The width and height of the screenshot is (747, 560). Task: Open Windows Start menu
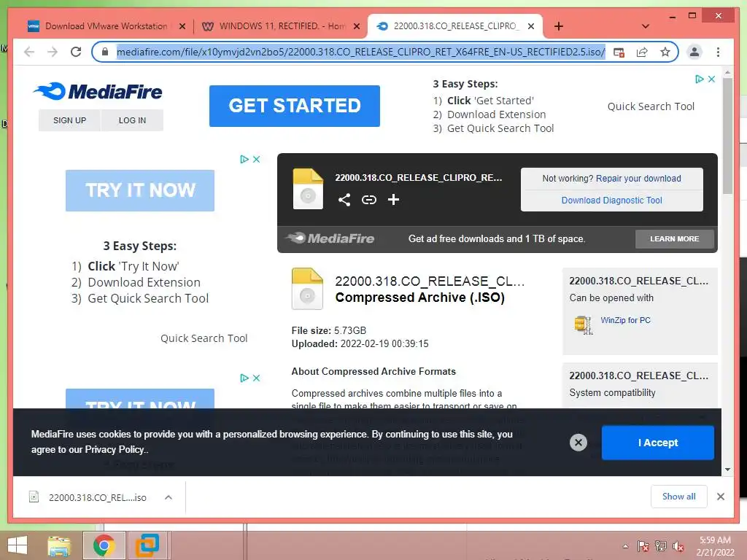pyautogui.click(x=18, y=545)
